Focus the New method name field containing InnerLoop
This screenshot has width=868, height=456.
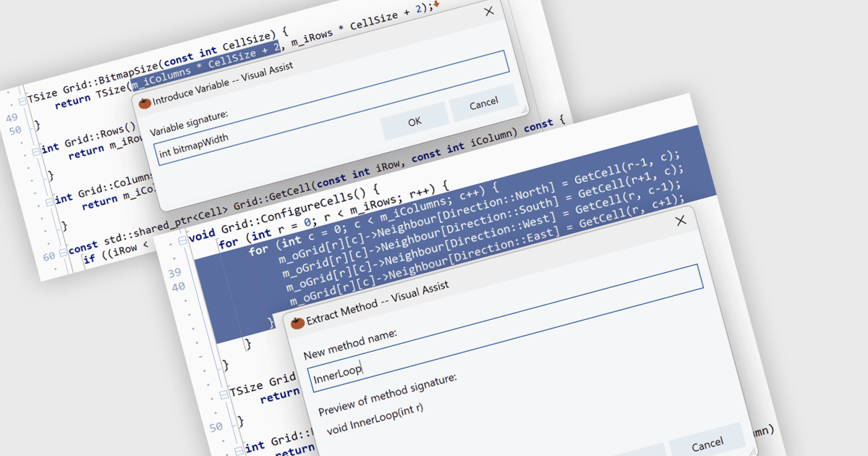504,329
